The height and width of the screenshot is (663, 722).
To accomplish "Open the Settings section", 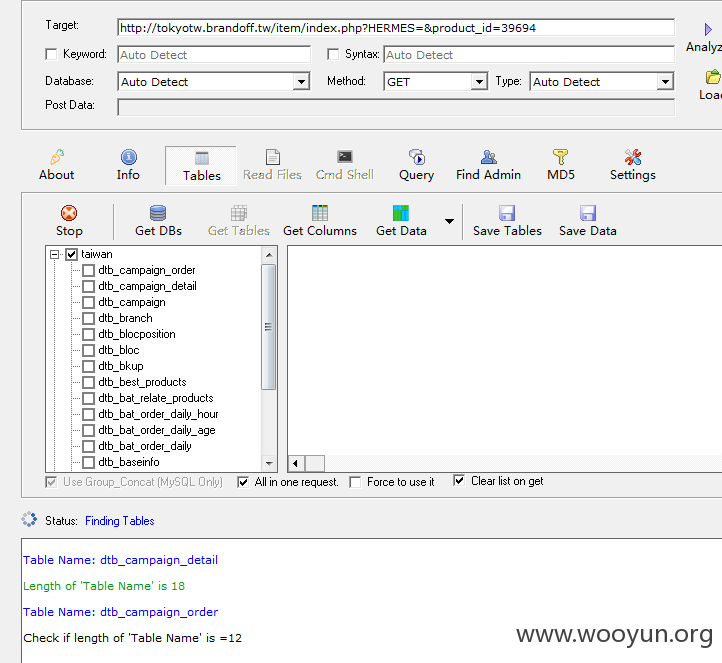I will [x=633, y=165].
